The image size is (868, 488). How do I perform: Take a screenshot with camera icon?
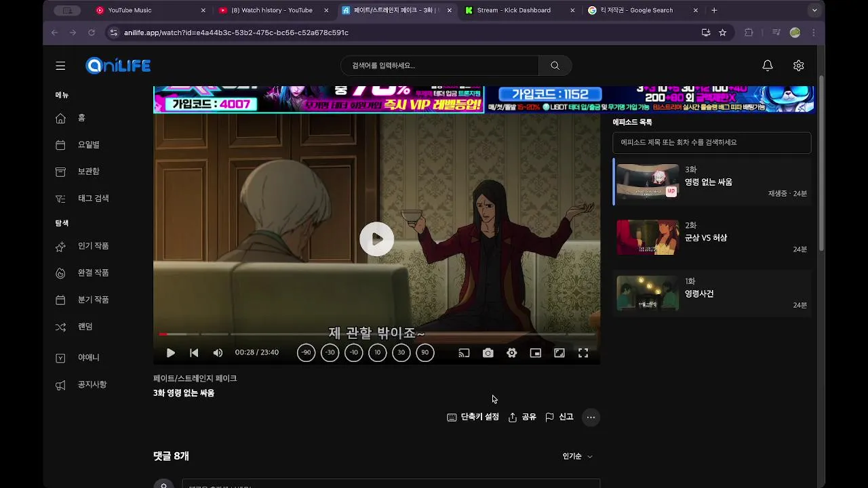pyautogui.click(x=488, y=353)
